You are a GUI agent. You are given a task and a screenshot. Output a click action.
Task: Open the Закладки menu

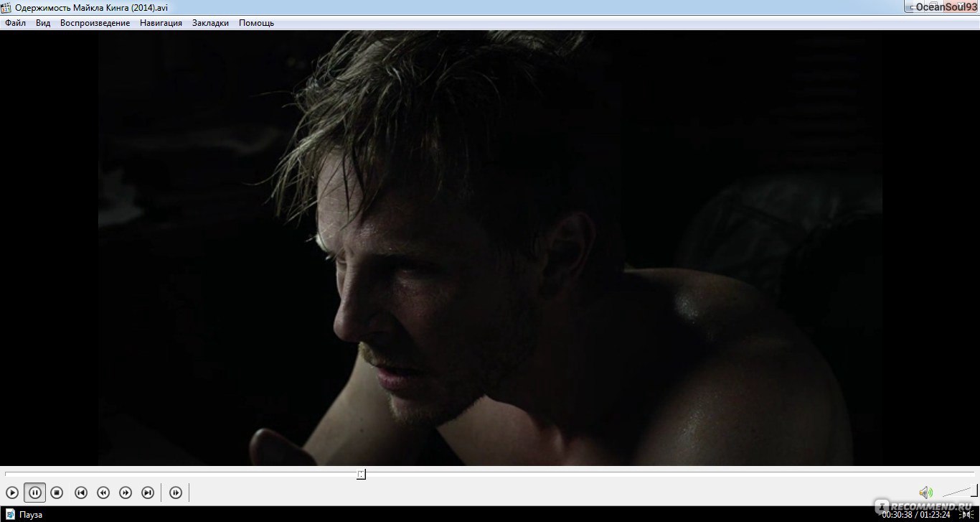point(210,23)
